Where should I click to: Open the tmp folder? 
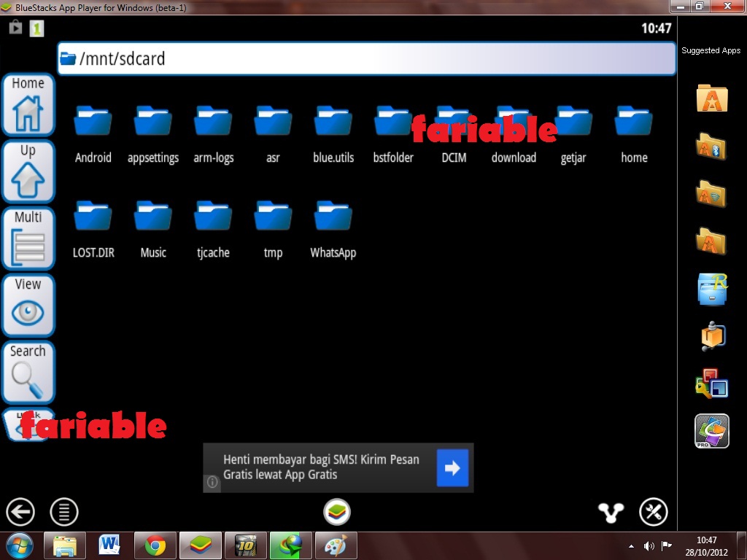pos(273,230)
